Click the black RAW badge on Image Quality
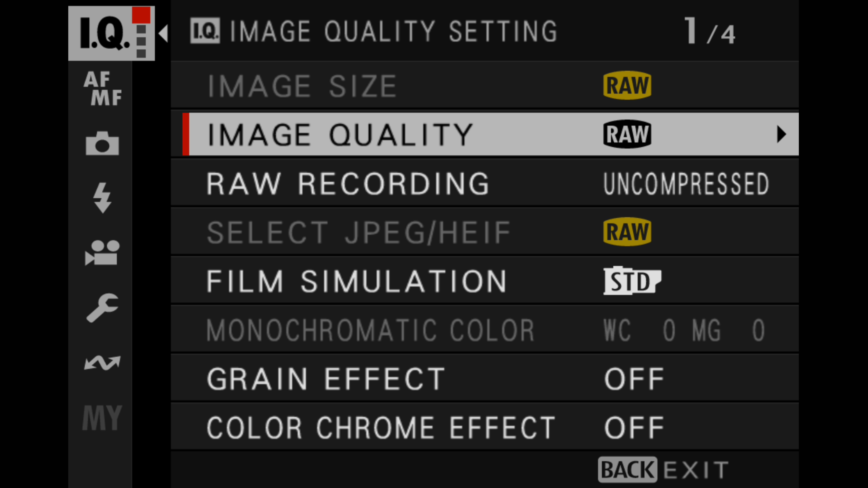This screenshot has height=488, width=868. (627, 134)
